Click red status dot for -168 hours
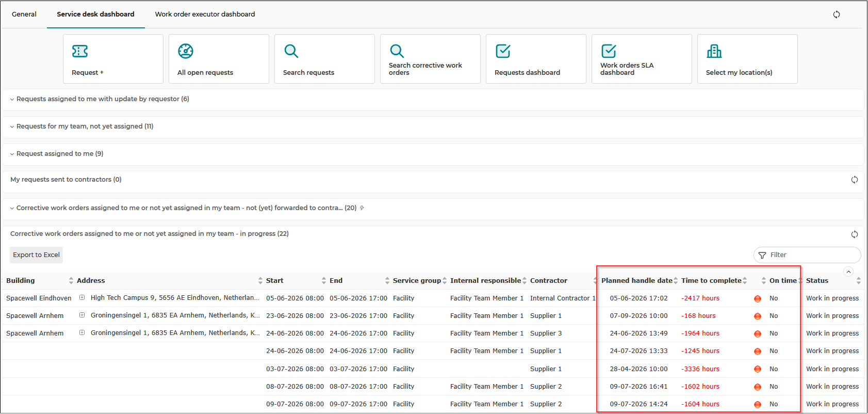This screenshot has width=868, height=414. [758, 316]
